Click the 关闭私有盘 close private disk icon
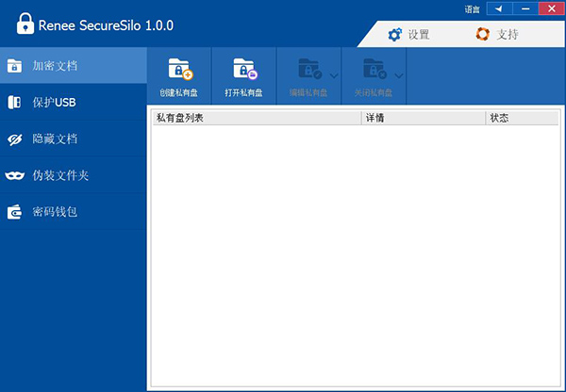566x392 pixels. [375, 69]
